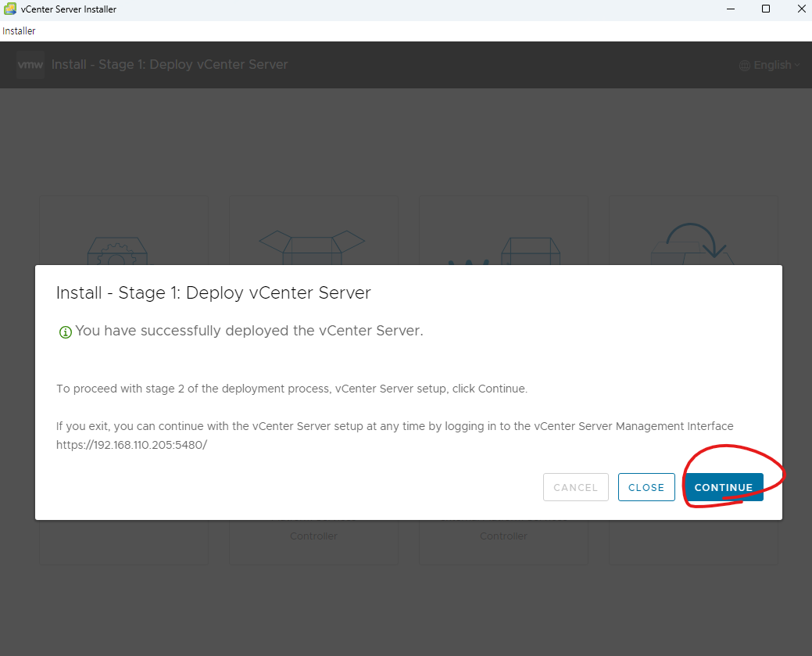Open the English language dropdown
The height and width of the screenshot is (656, 812).
[771, 66]
